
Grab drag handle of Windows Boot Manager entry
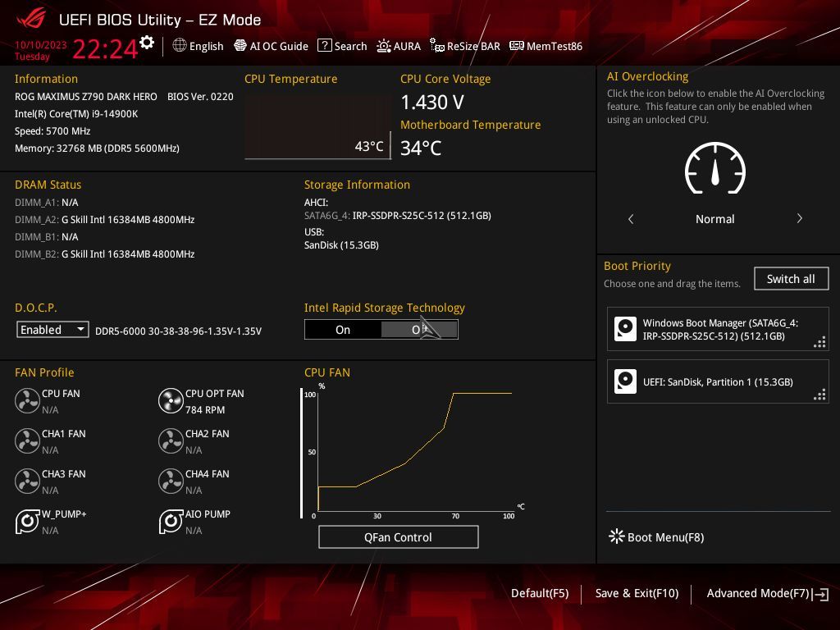(819, 342)
